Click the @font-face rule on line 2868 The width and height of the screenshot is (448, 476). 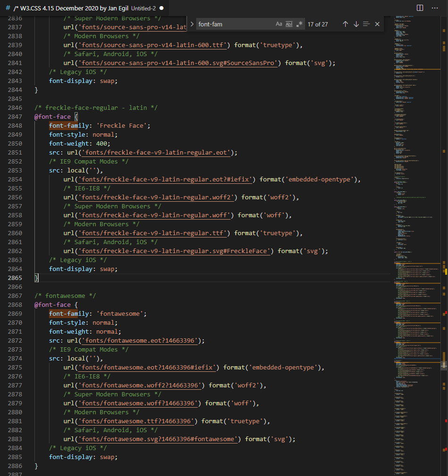click(x=52, y=305)
